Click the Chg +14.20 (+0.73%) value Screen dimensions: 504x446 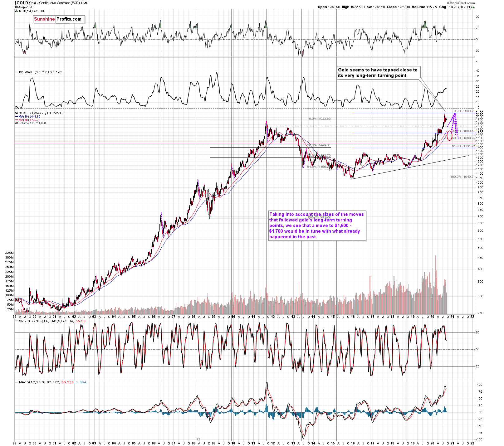click(x=457, y=7)
